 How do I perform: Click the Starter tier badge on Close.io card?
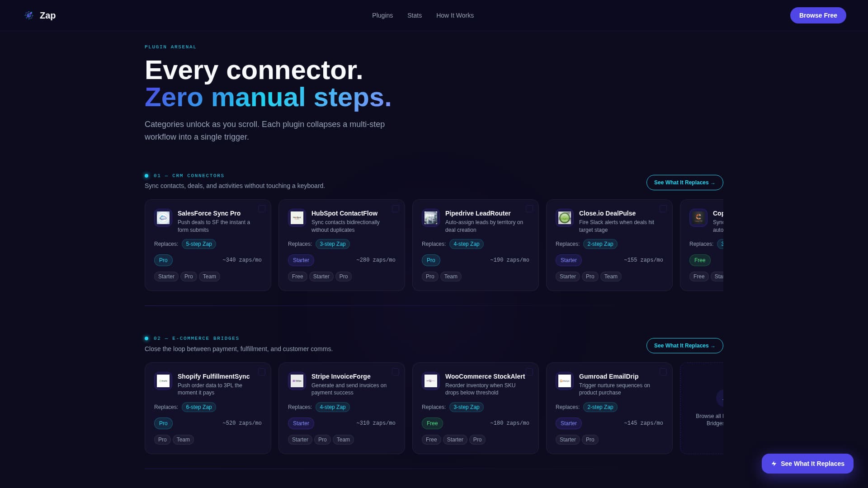tap(569, 260)
